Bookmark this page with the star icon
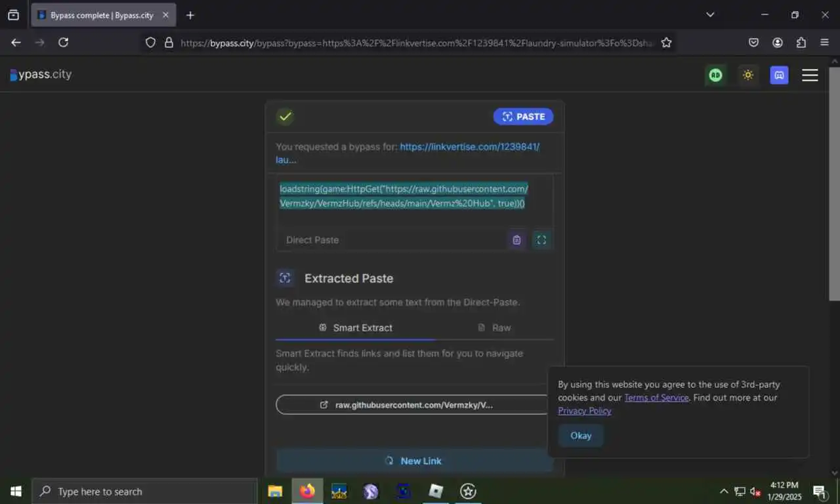Screen dimensions: 840x504 click(666, 42)
